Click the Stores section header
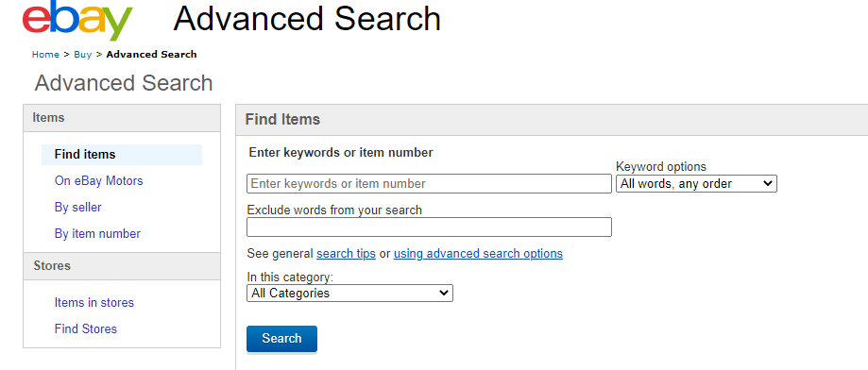Viewport: 868px width, 370px height. tap(122, 266)
